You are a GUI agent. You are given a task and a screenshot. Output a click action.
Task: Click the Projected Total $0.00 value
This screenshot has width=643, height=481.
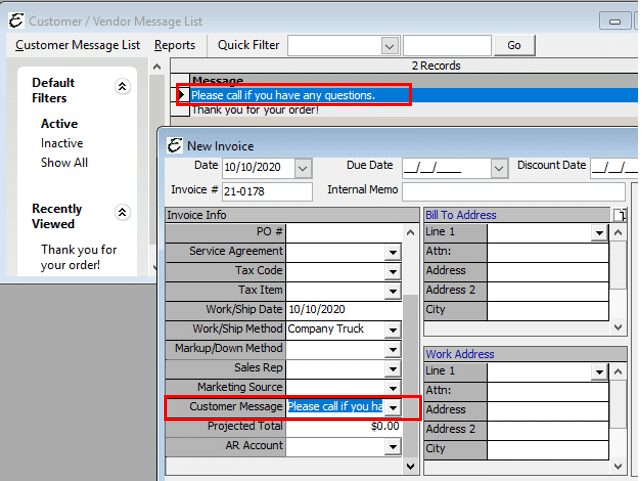pyautogui.click(x=385, y=426)
